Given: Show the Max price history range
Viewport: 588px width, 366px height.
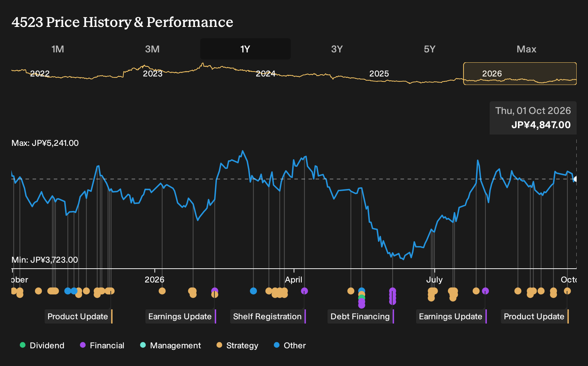Looking at the screenshot, I should point(526,49).
